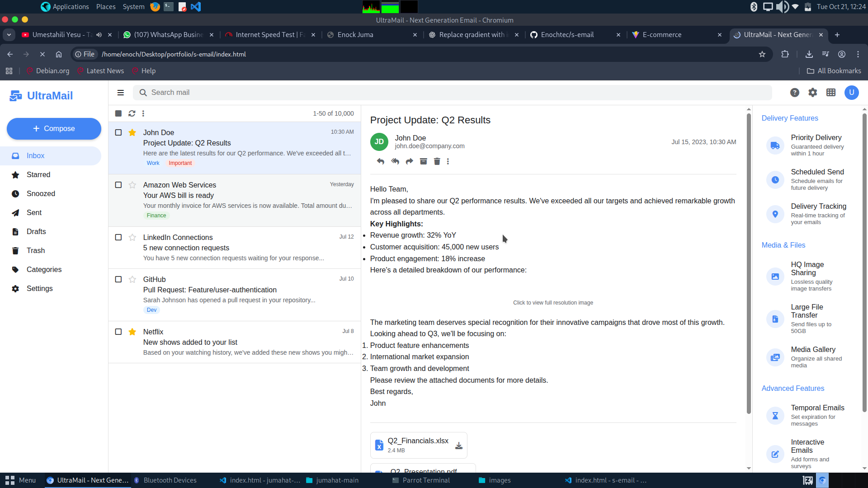Click the forward email icon
Image resolution: width=868 pixels, height=488 pixels.
click(x=409, y=161)
